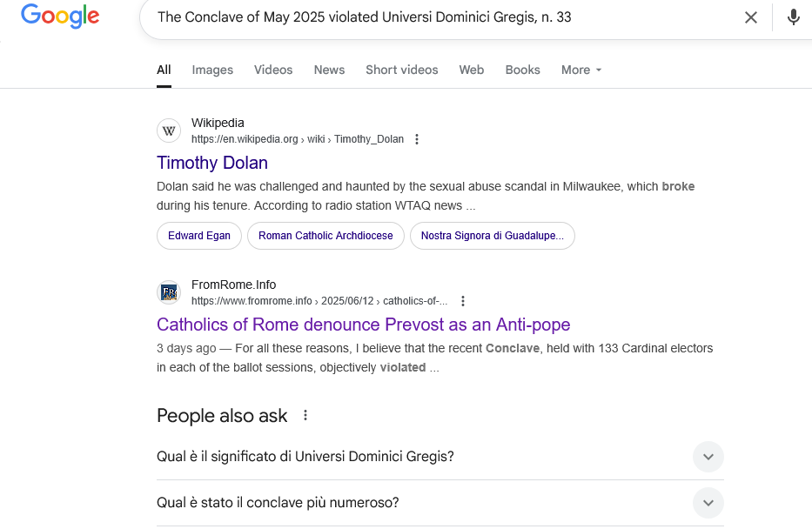The height and width of the screenshot is (529, 812).
Task: Open the Timothy Dolan result link
Action: [212, 163]
